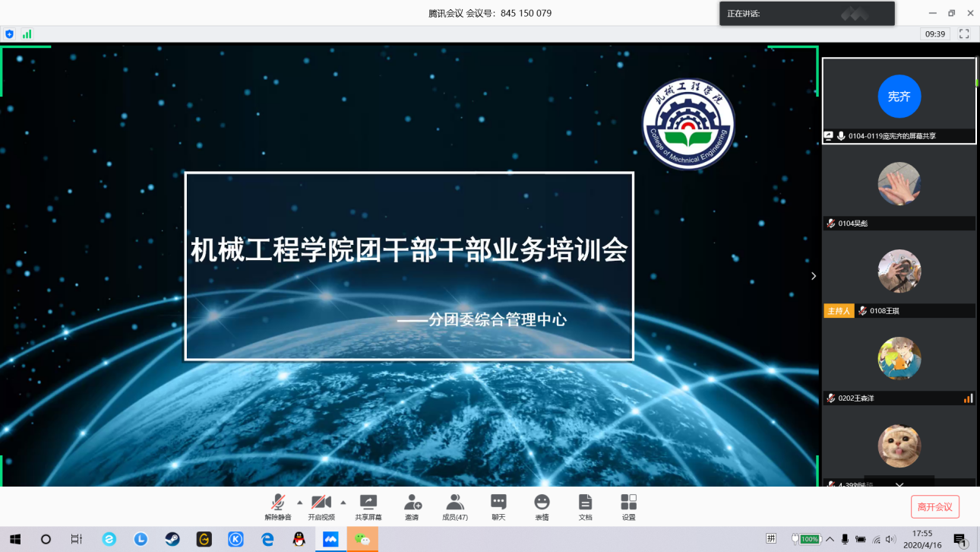980x552 pixels.
Task: Open Steam from the taskbar
Action: [172, 539]
